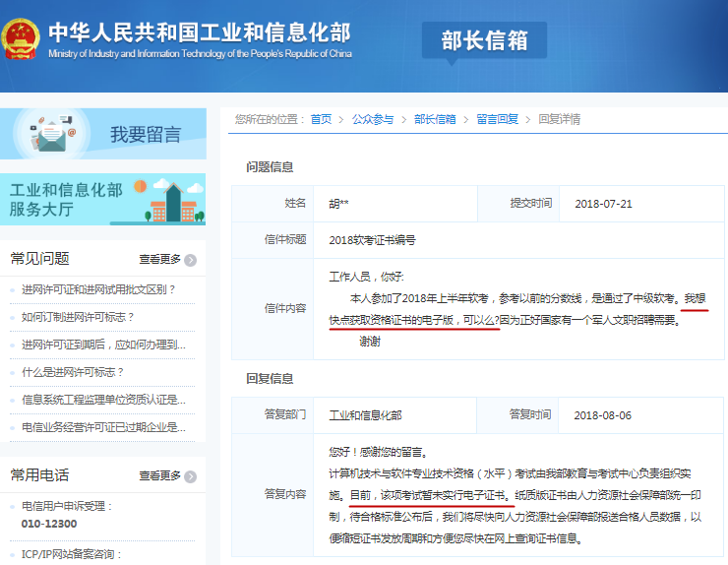This screenshot has width=728, height=565.
Task: Go to 首页 in breadcrumb
Action: [321, 119]
